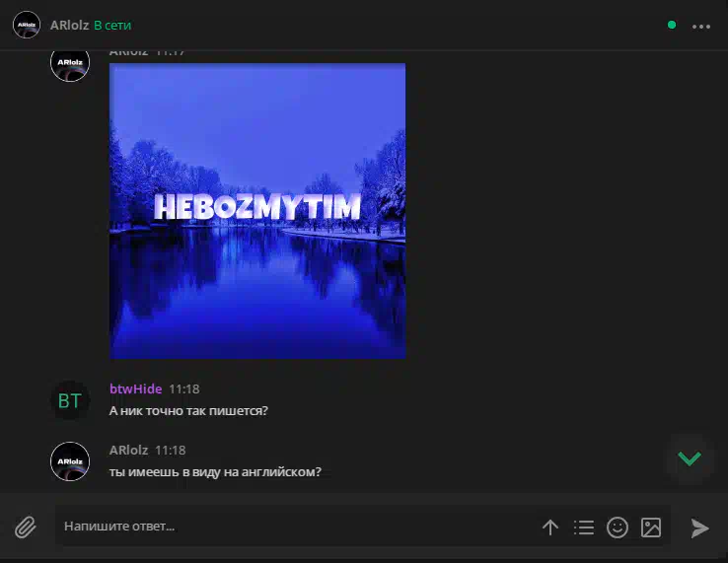The height and width of the screenshot is (563, 728).
Task: Click ARlolz avatar beside the 11:18 message
Action: pyautogui.click(x=70, y=461)
